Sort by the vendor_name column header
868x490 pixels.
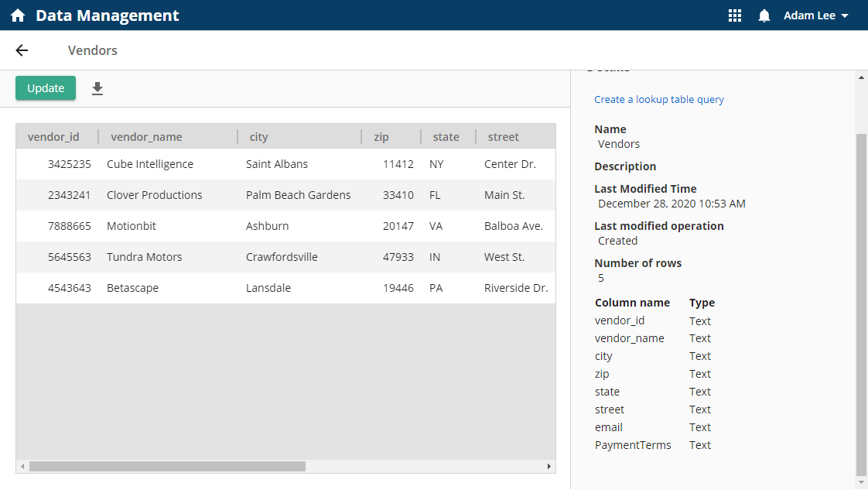(x=146, y=136)
